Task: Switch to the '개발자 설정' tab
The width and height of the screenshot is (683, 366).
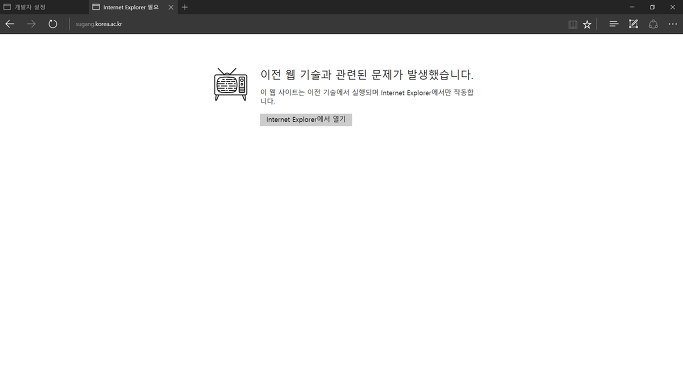Action: pyautogui.click(x=44, y=7)
